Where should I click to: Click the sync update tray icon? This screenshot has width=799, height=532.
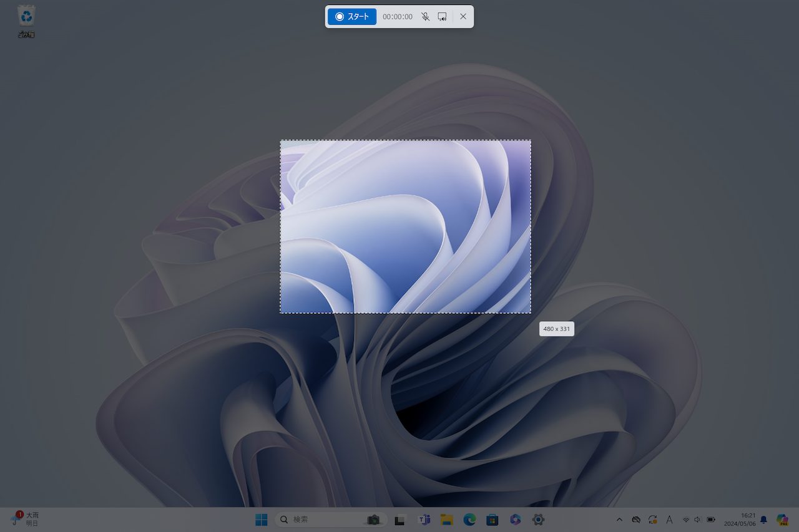pyautogui.click(x=653, y=520)
